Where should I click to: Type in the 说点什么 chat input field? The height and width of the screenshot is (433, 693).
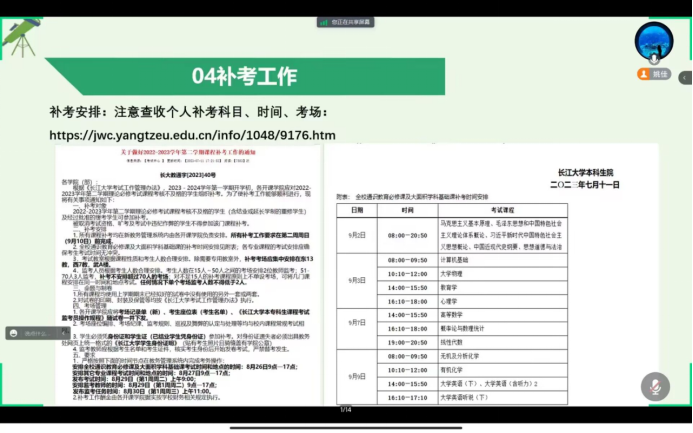click(40, 333)
